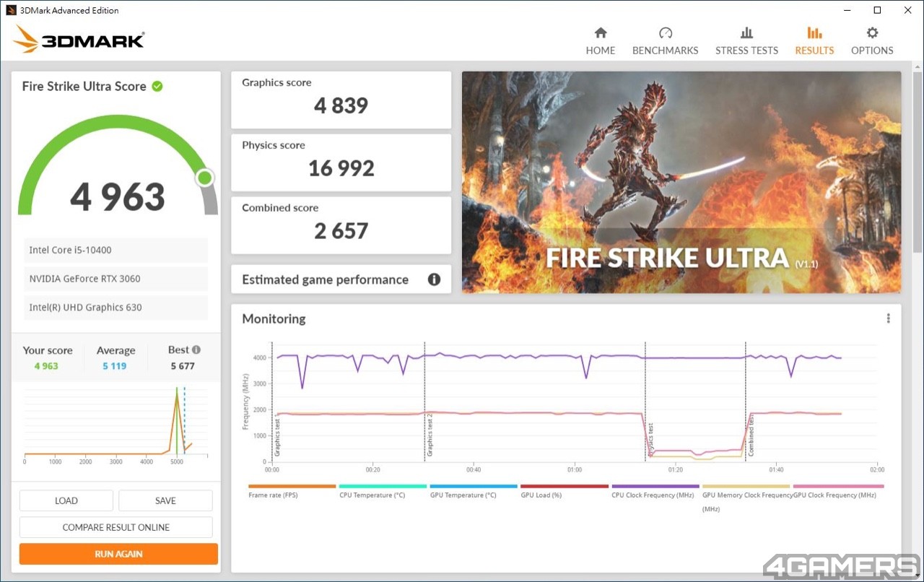The image size is (924, 582).
Task: Open the Monitoring three-dot menu
Action: click(888, 318)
